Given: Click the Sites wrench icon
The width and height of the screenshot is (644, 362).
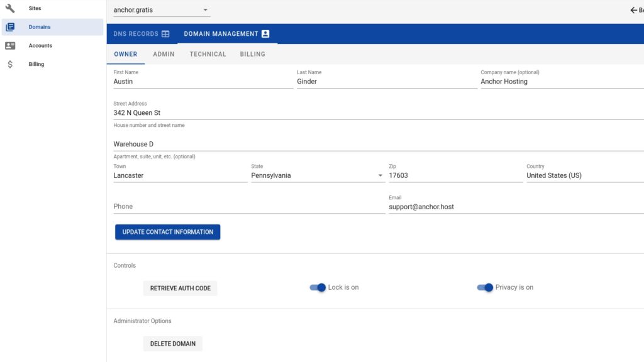Looking at the screenshot, I should 10,9.
